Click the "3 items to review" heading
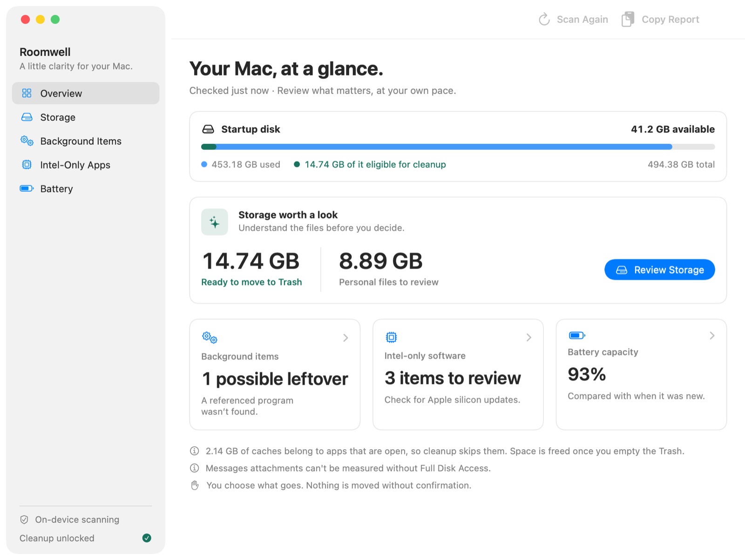Screen dimensions: 745x560 [452, 378]
